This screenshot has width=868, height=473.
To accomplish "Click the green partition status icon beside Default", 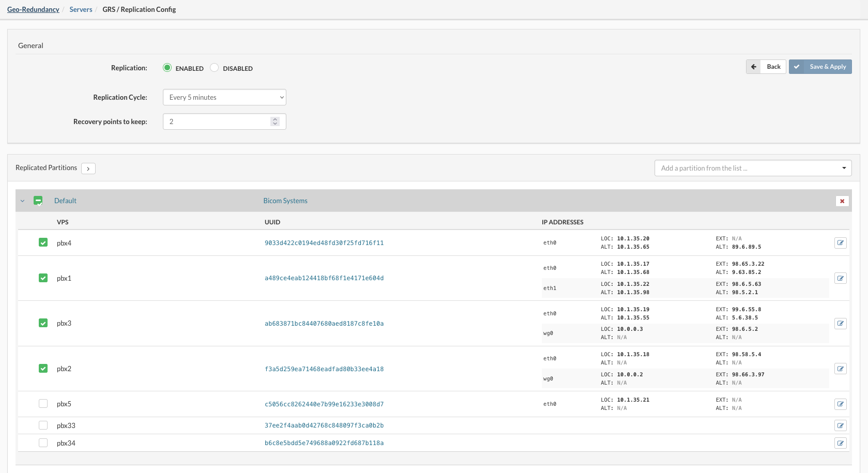I will click(x=38, y=201).
